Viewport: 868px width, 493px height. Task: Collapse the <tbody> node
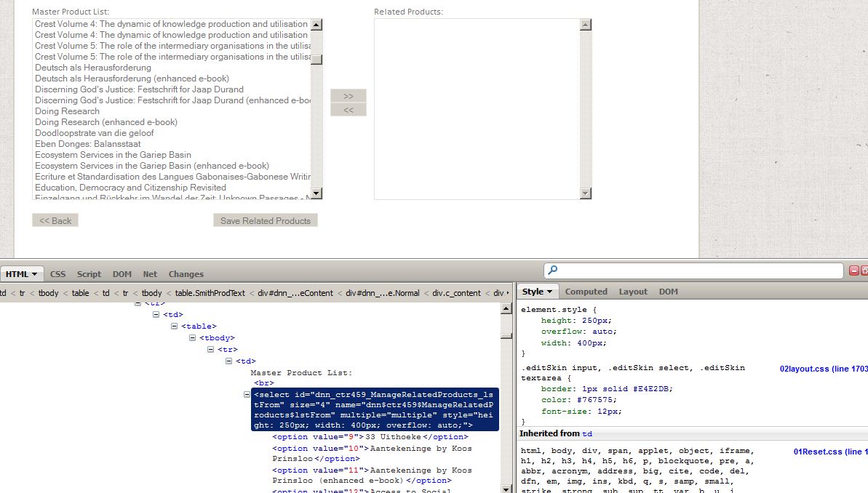[x=193, y=337]
